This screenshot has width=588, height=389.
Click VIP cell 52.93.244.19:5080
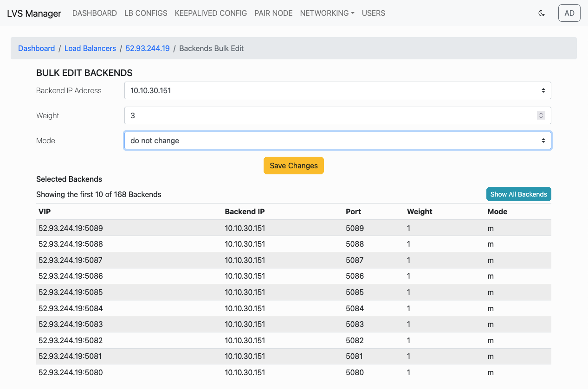[x=71, y=372]
